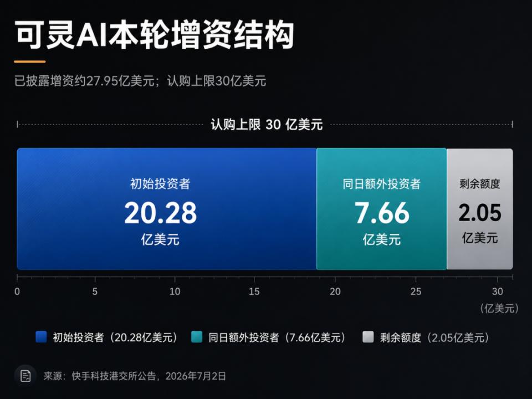Click axis tick label 20

click(x=335, y=291)
